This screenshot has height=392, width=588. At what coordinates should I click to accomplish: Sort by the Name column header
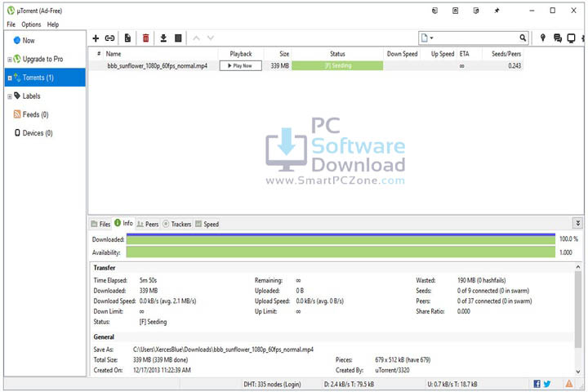pyautogui.click(x=114, y=54)
